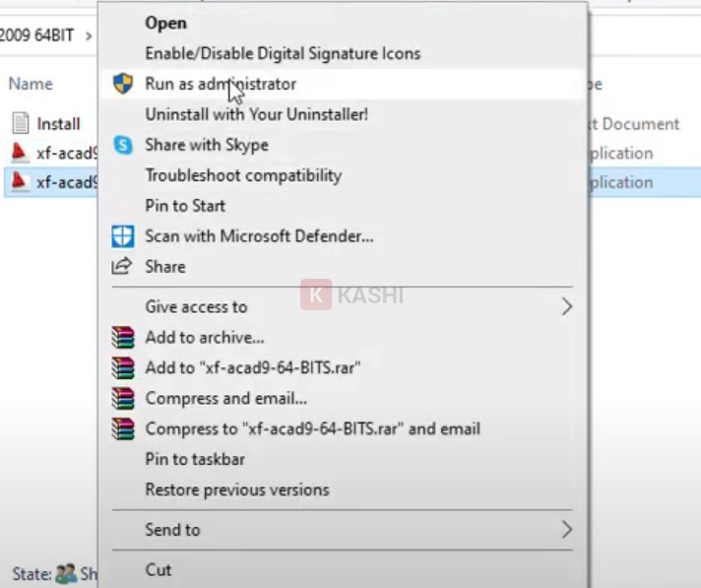This screenshot has width=701, height=588.
Task: Click the Run as administrator shield icon
Action: (122, 84)
